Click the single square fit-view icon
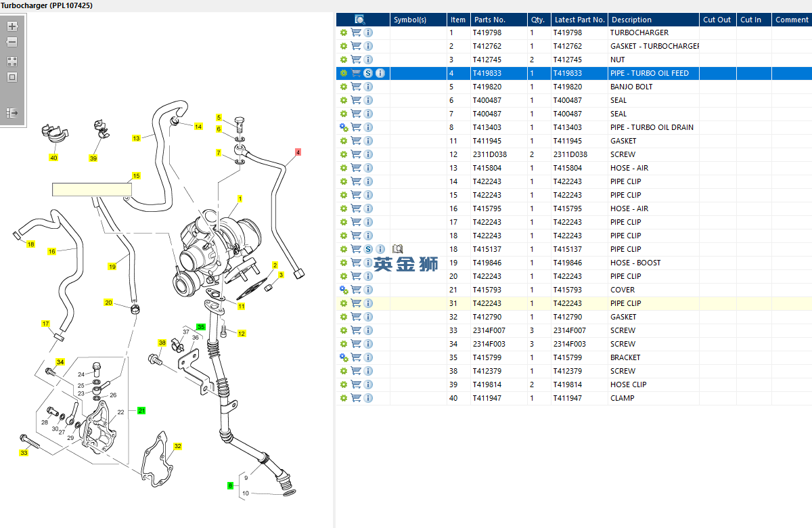This screenshot has height=528, width=812. (12, 76)
